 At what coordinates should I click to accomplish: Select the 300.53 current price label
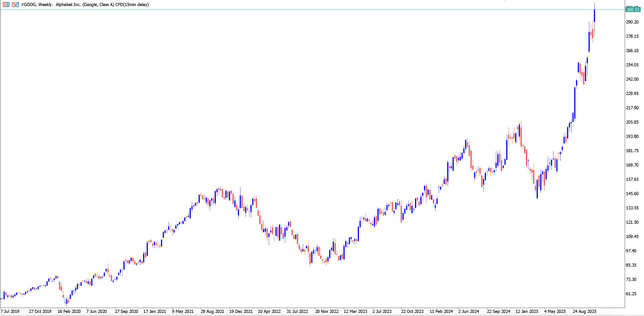click(x=633, y=10)
